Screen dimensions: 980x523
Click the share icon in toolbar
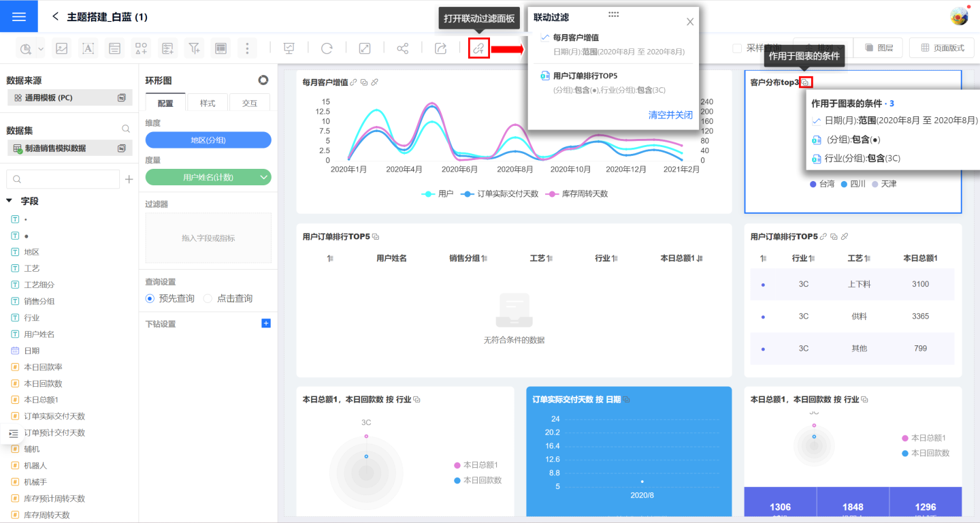pos(403,48)
